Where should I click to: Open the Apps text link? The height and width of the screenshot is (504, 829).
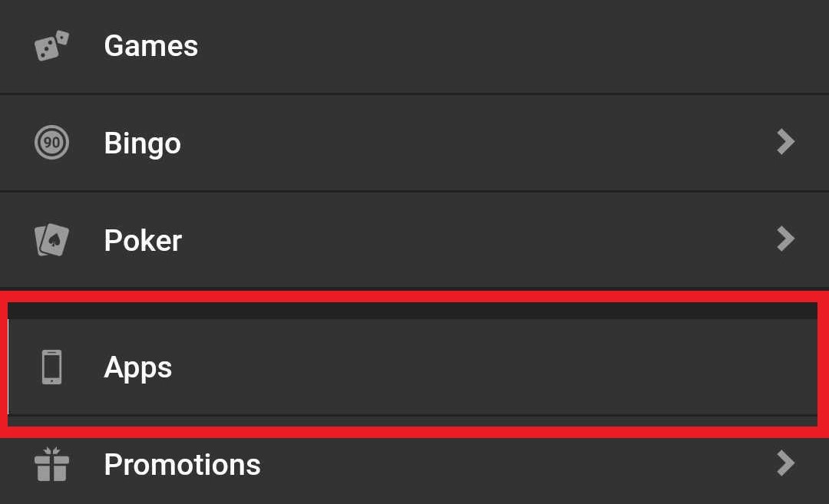pos(138,367)
